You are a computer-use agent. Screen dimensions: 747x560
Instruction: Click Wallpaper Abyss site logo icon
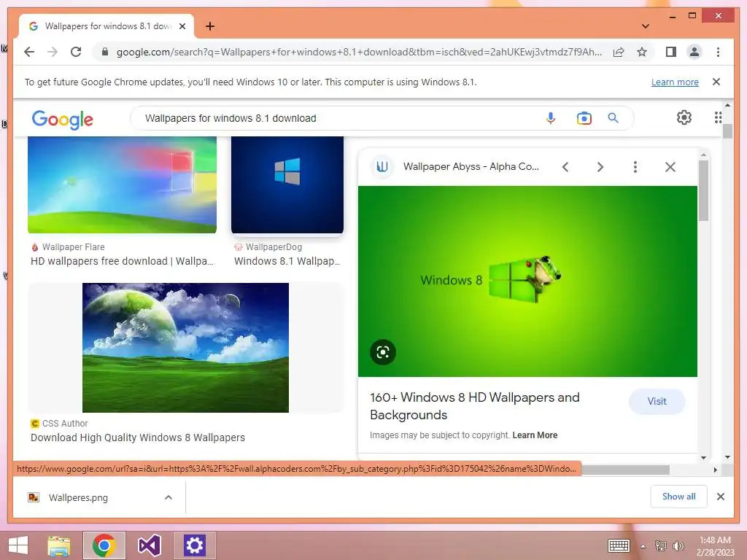tap(382, 167)
